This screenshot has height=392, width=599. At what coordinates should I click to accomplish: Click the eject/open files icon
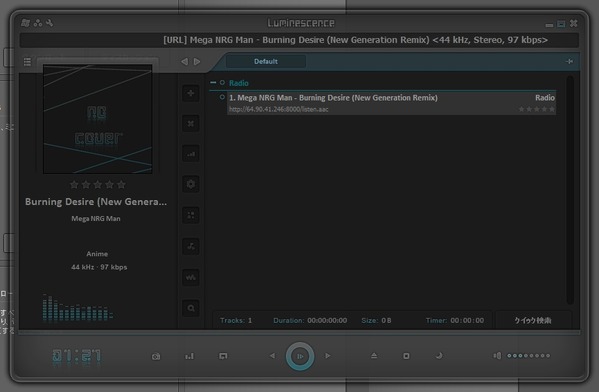tap(374, 356)
